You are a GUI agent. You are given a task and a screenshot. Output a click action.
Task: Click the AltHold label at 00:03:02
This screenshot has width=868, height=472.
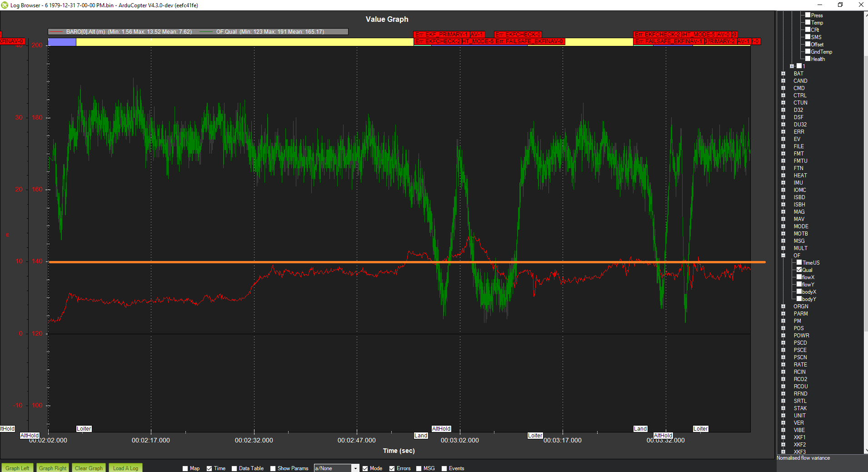[x=441, y=429]
